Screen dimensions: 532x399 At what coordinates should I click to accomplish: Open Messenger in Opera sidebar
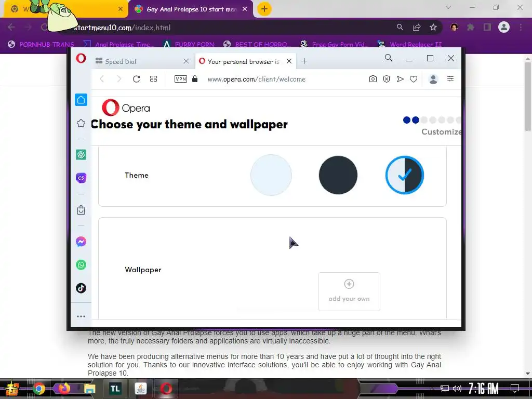click(81, 242)
